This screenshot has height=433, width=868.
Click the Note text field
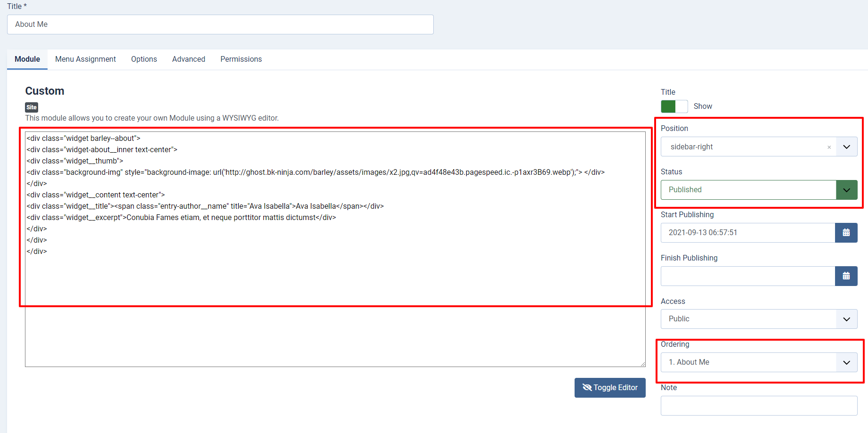click(758, 406)
